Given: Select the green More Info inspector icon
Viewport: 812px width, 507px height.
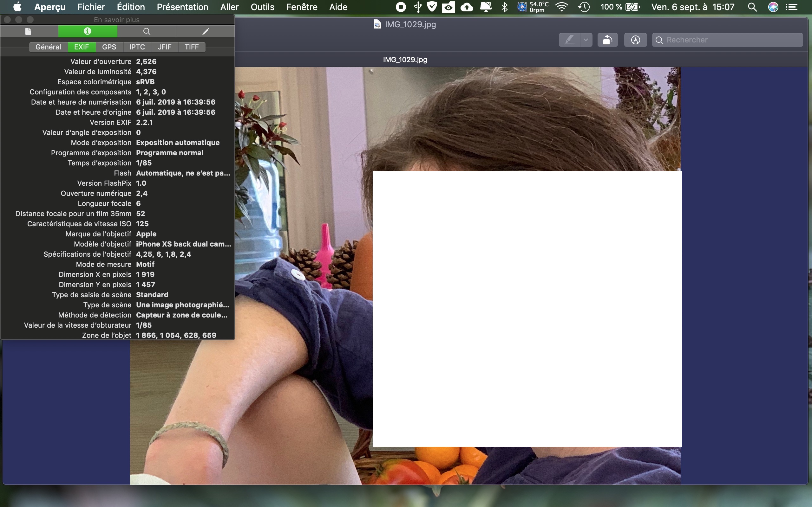Looking at the screenshot, I should 88,31.
